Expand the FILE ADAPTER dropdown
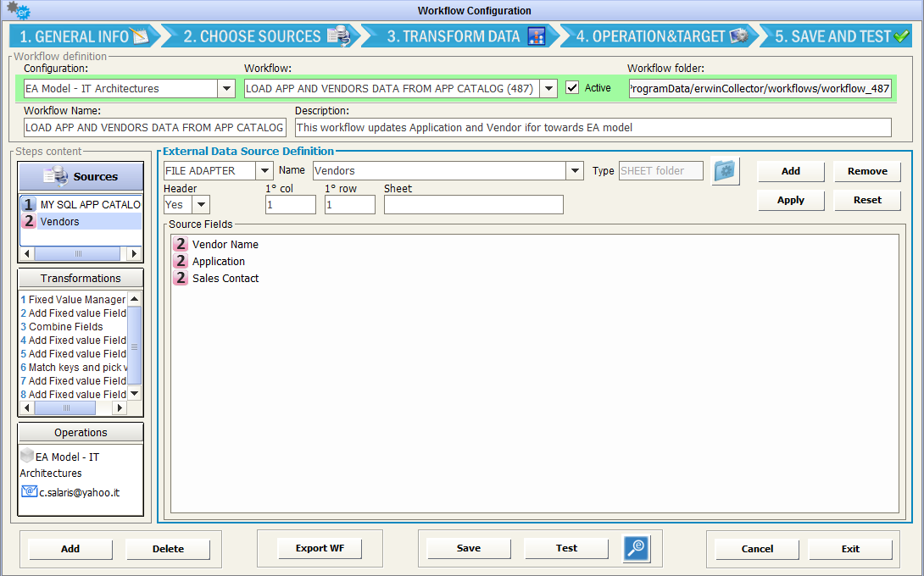924x576 pixels. 264,171
